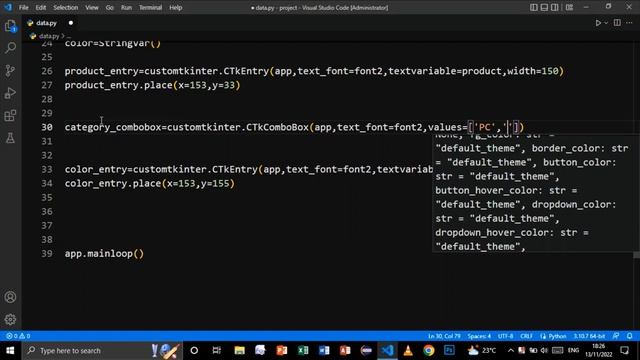
Task: Click 'PC' string in values list
Action: pos(484,127)
